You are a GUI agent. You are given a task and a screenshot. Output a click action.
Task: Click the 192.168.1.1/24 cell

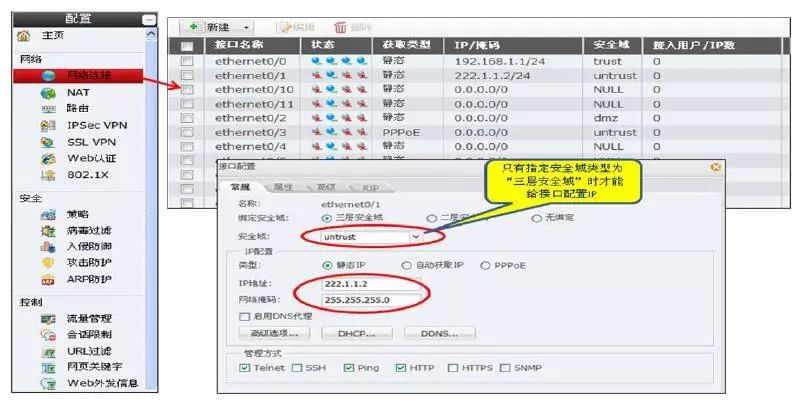(500, 61)
